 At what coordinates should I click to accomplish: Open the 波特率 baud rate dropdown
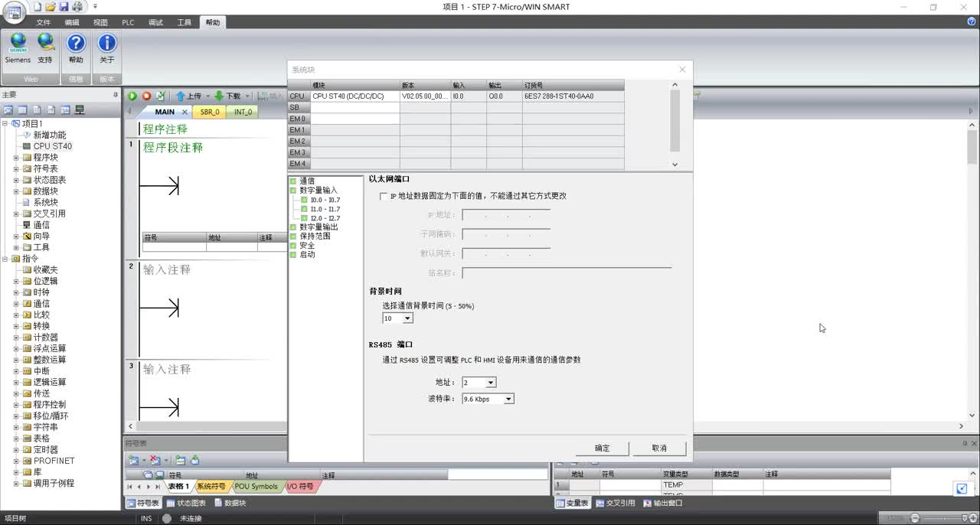[508, 399]
